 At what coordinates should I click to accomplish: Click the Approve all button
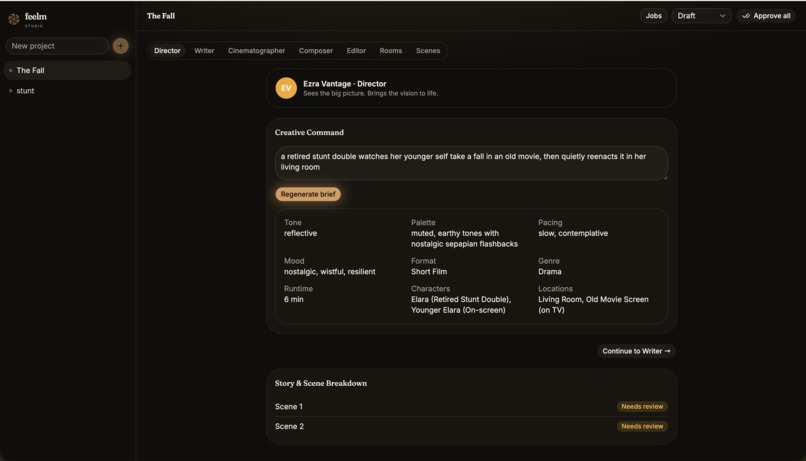pyautogui.click(x=766, y=16)
